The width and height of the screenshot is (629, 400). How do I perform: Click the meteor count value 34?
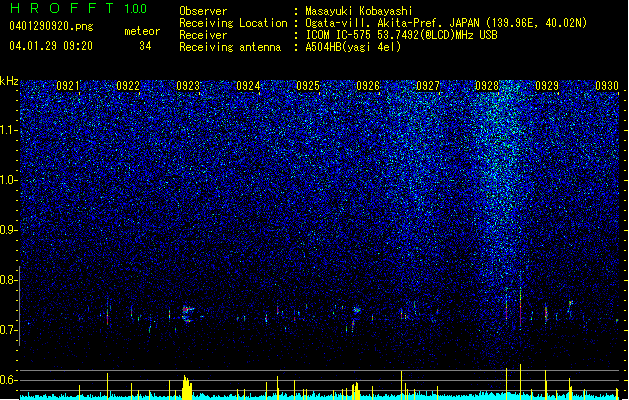coord(145,46)
